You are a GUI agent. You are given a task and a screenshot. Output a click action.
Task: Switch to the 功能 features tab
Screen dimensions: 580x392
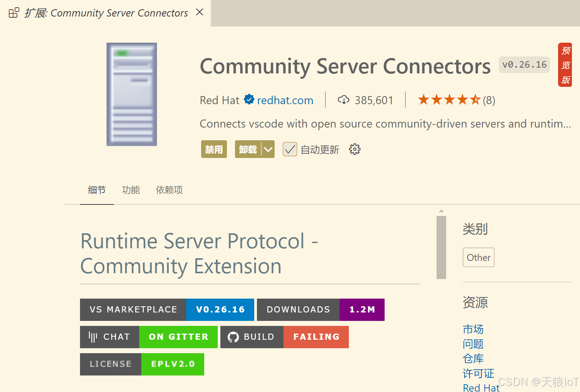point(131,190)
